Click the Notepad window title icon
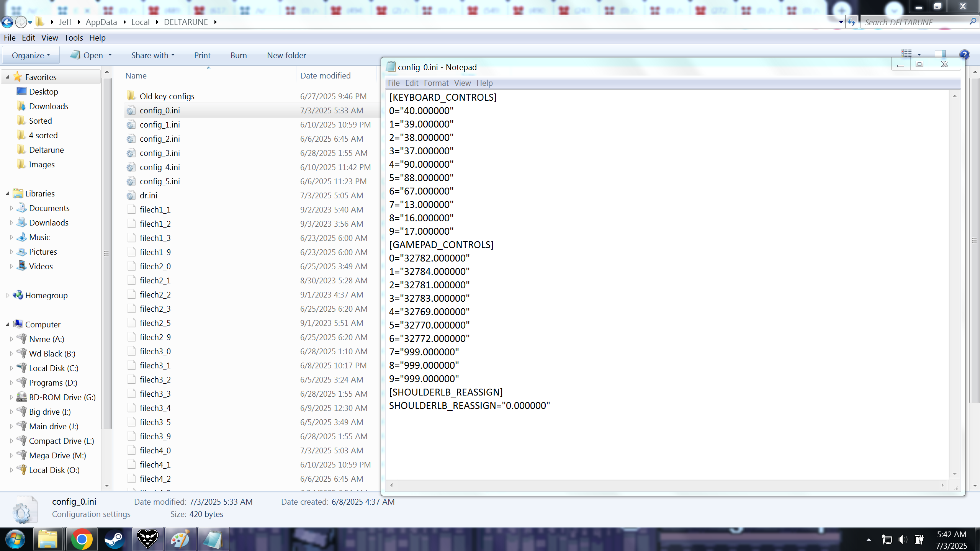This screenshot has height=551, width=980. click(391, 67)
